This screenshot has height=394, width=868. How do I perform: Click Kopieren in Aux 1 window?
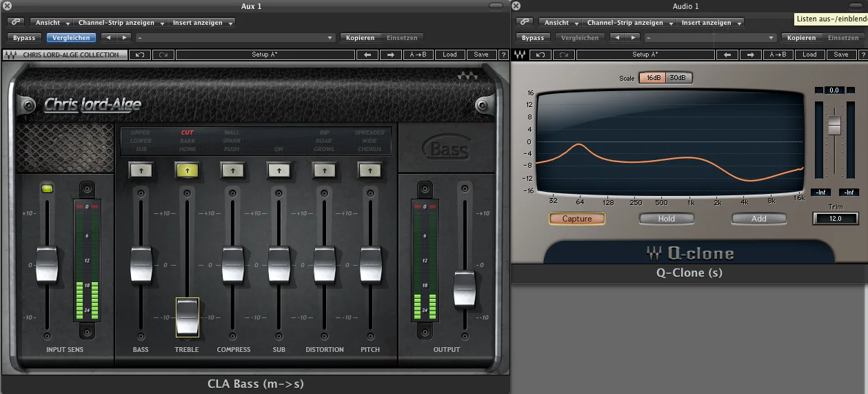[360, 37]
